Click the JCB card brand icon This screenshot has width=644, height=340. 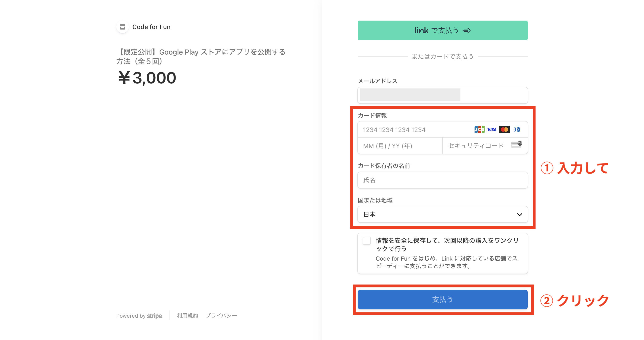click(x=479, y=130)
